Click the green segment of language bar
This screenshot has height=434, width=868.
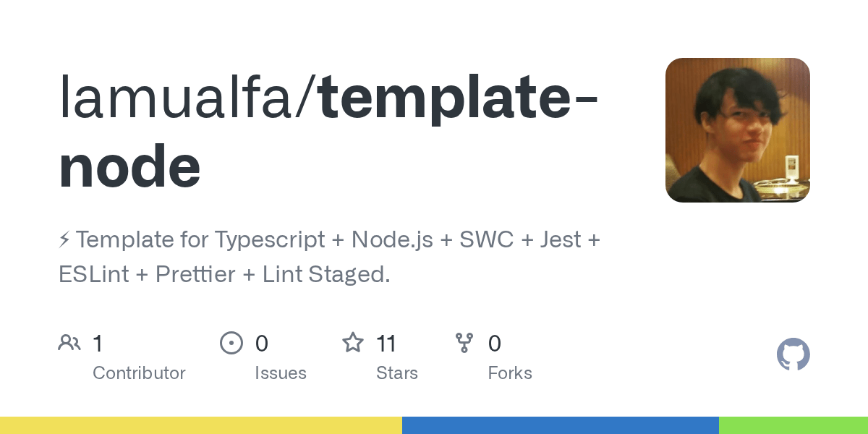[x=793, y=425]
